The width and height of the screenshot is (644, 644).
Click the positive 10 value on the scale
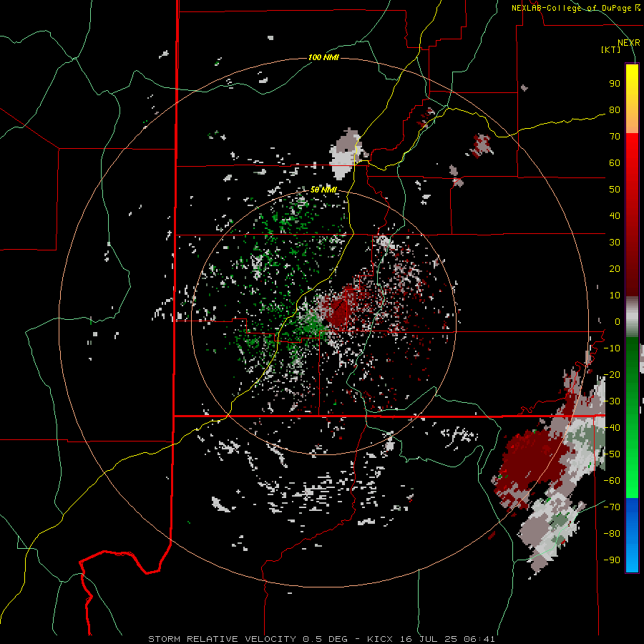615,296
